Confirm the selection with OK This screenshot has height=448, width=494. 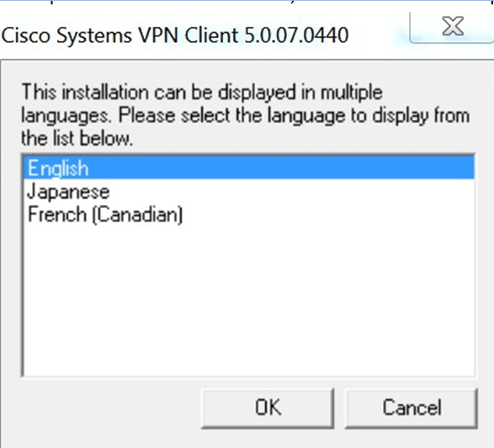click(x=268, y=408)
